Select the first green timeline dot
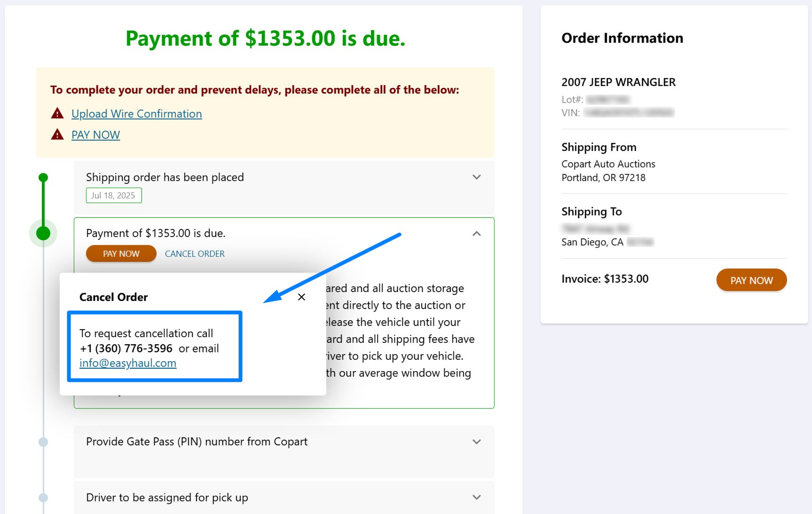 pos(43,177)
